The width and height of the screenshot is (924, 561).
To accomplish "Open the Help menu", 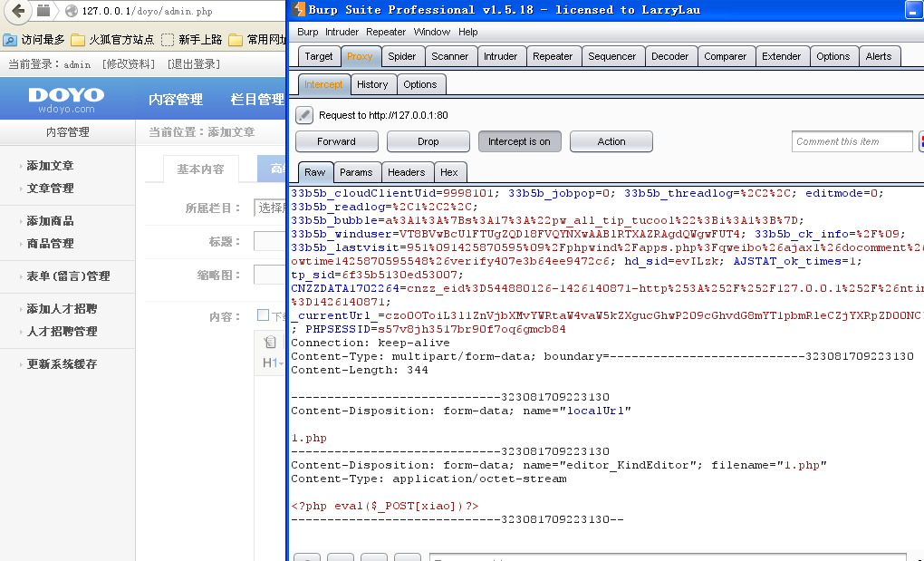I will (x=468, y=32).
